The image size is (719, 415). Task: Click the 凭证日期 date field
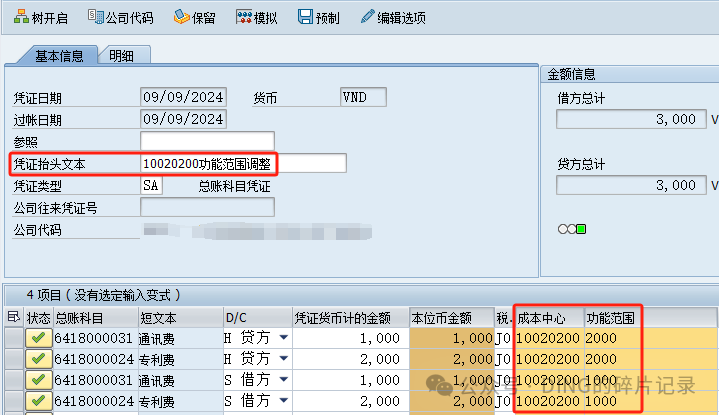[183, 97]
